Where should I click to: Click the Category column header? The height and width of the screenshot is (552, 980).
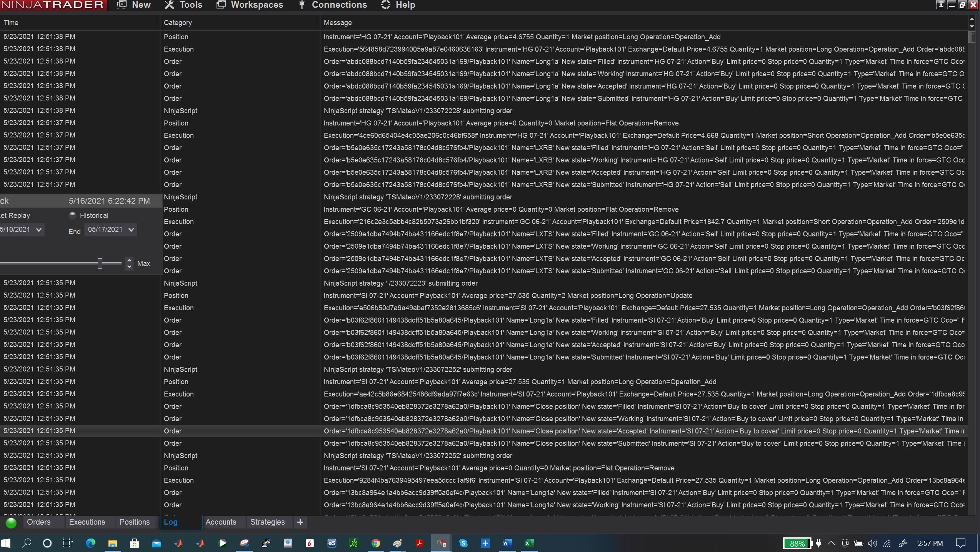pyautogui.click(x=178, y=23)
